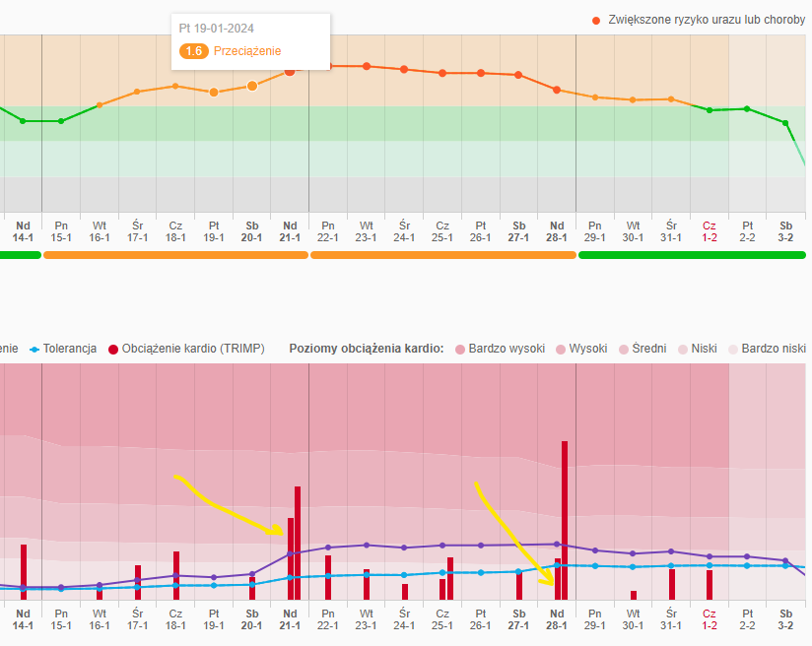Click the green strain point above Pt 2-2
Viewport: 812px width, 646px height.
(748, 108)
